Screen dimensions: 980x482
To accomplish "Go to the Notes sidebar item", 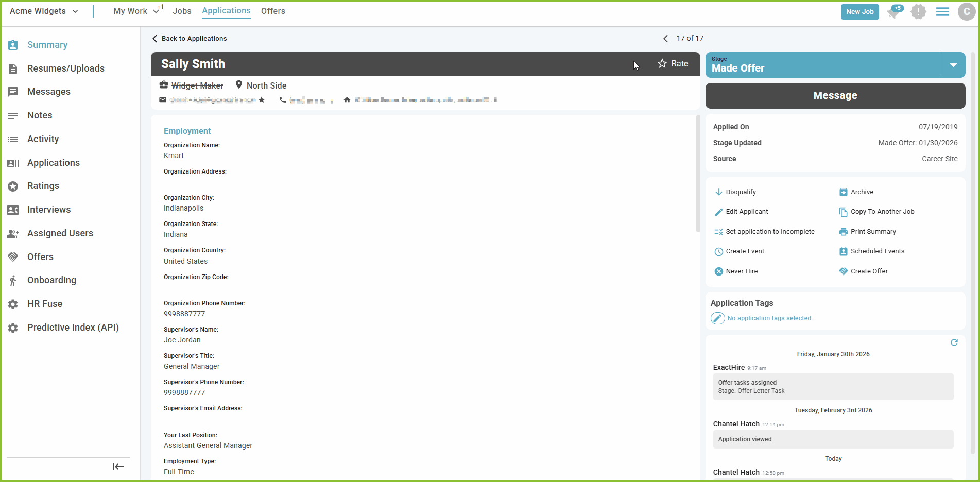I will tap(40, 115).
